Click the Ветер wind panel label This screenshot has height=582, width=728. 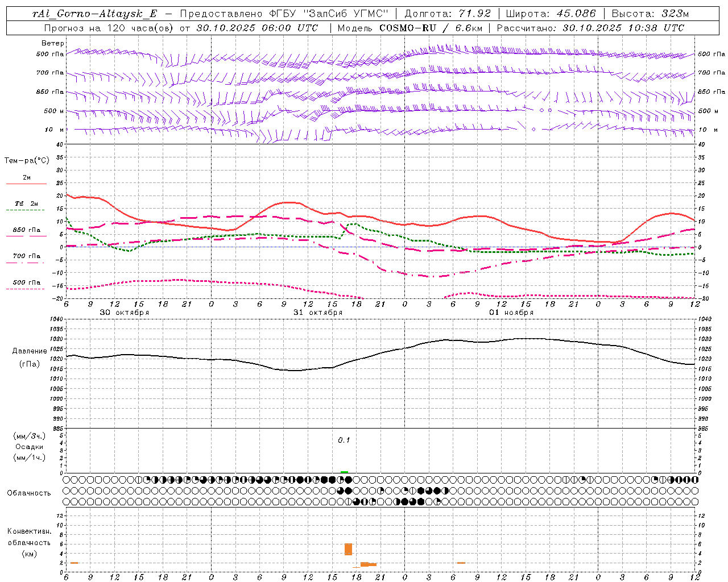pos(52,43)
